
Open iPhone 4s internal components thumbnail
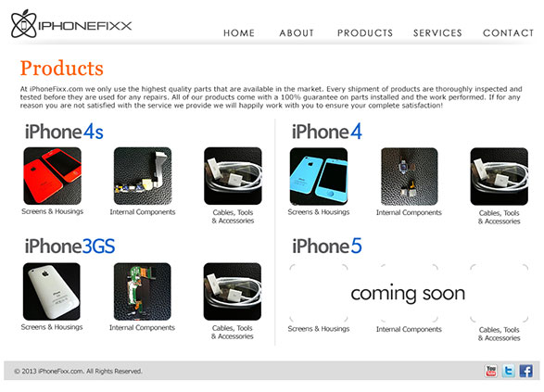[143, 176]
